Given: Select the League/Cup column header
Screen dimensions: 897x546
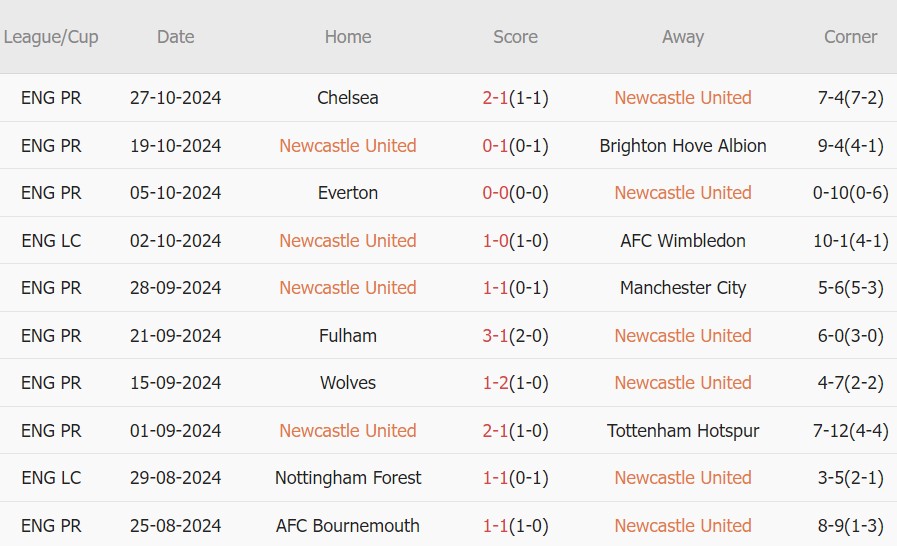Looking at the screenshot, I should tap(51, 37).
